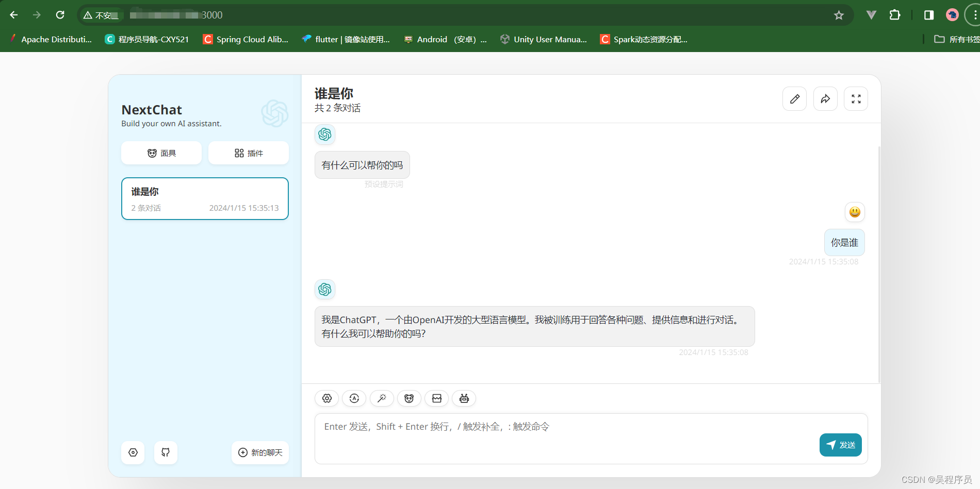Open settings via the gear icon in the sidebar

coord(133,452)
